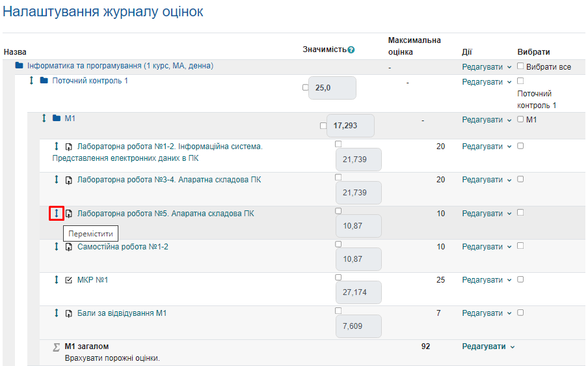Tick the Вибрати все checkbox
588x366 pixels.
(520, 66)
